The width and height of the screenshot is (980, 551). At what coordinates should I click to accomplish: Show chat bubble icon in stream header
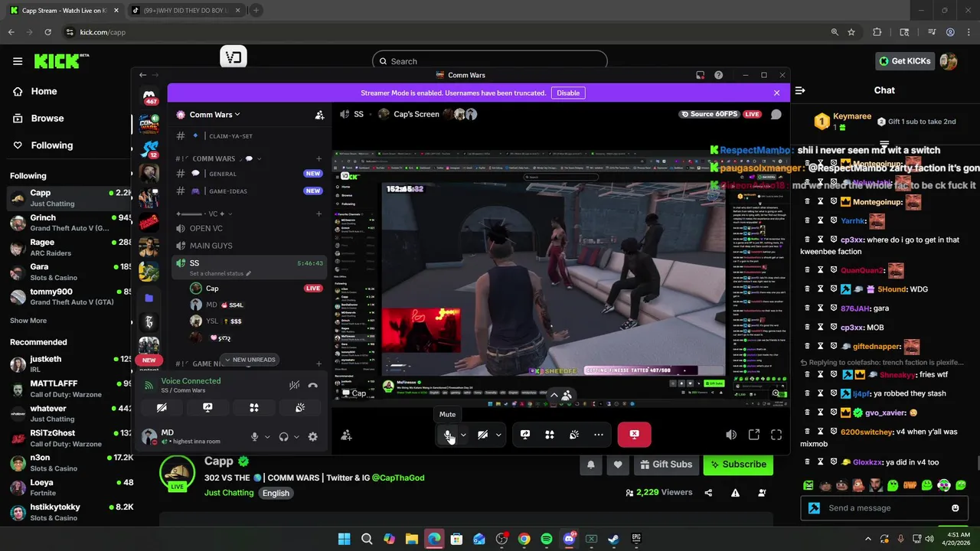pos(776,114)
